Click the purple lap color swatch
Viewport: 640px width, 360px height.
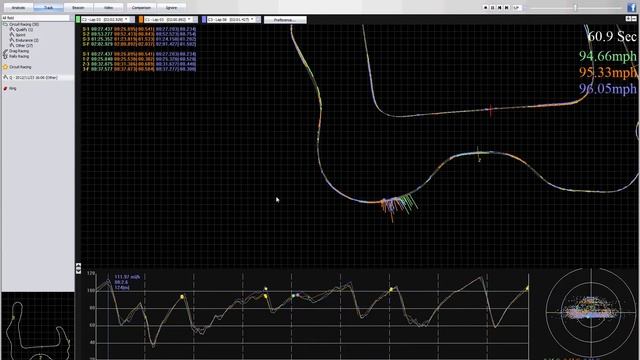(x=204, y=20)
